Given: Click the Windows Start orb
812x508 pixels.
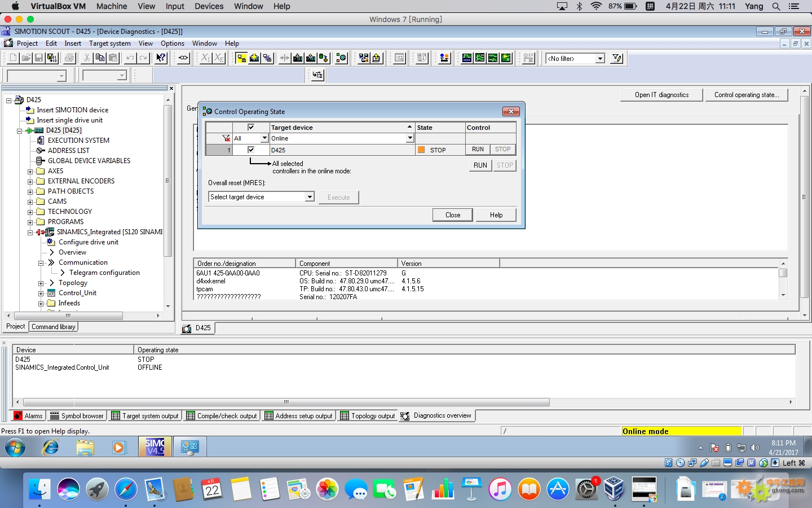Looking at the screenshot, I should 15,448.
